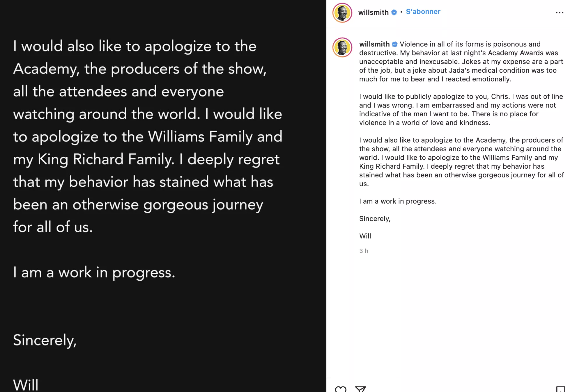Image resolution: width=570 pixels, height=392 pixels.
Task: Click the "3 h" post timestamp
Action: (364, 251)
